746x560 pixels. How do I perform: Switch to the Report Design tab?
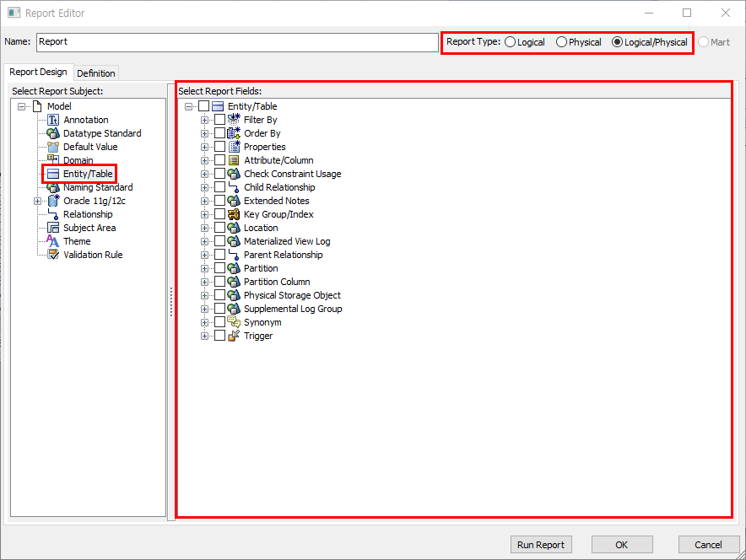[x=38, y=72]
